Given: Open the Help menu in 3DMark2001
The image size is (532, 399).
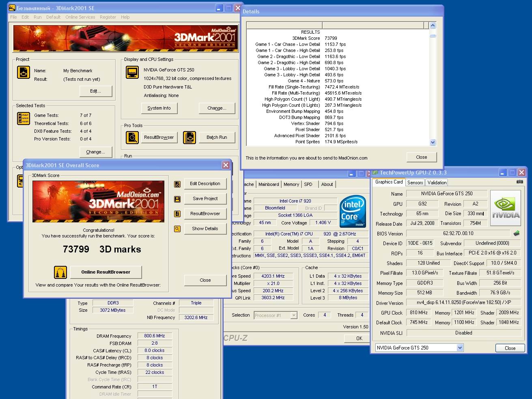Looking at the screenshot, I should coord(125,17).
